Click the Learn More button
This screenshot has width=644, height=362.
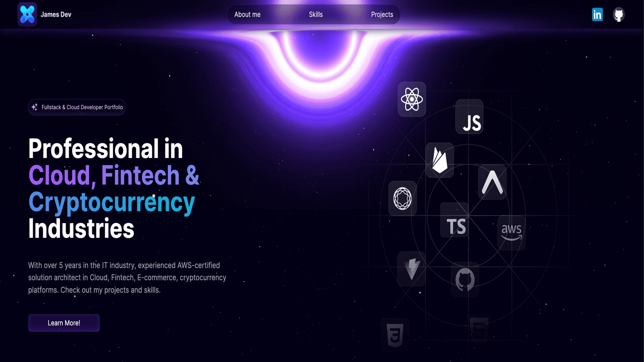[64, 323]
